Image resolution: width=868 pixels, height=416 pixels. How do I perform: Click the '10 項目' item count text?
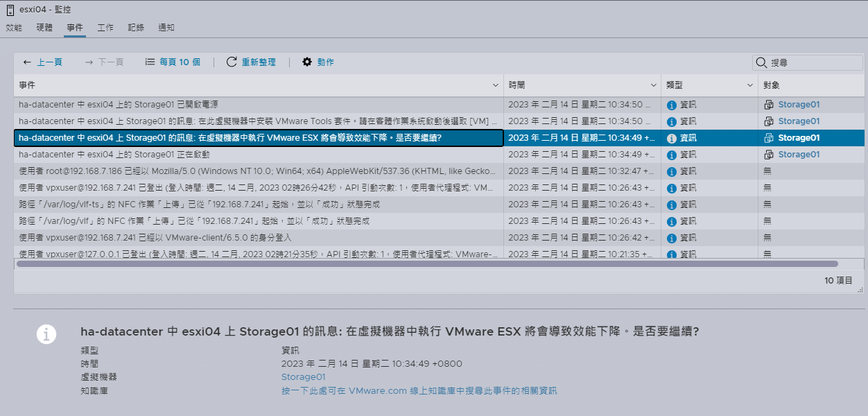tap(838, 281)
